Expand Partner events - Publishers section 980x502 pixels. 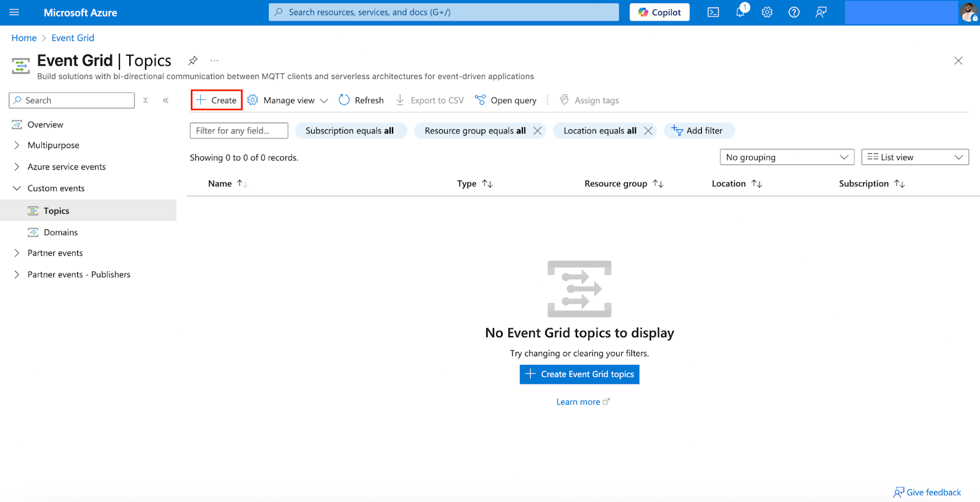pos(17,275)
